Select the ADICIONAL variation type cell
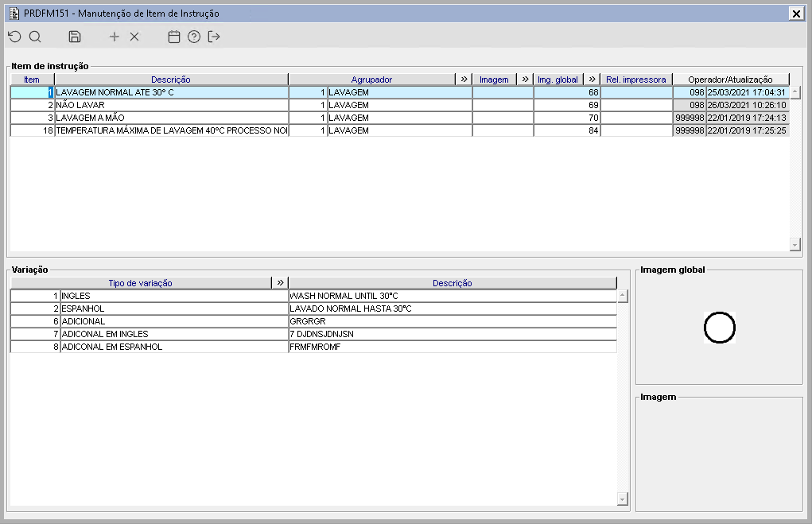 click(174, 321)
